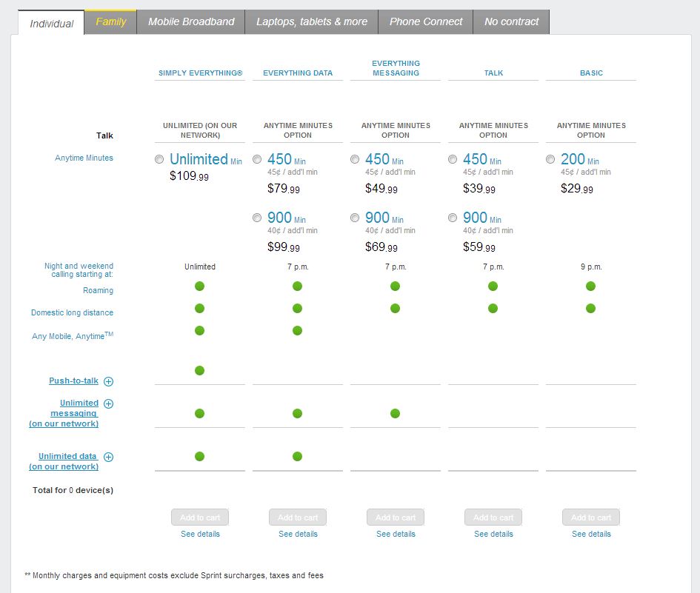Click the Simply Everything plan header

(200, 73)
